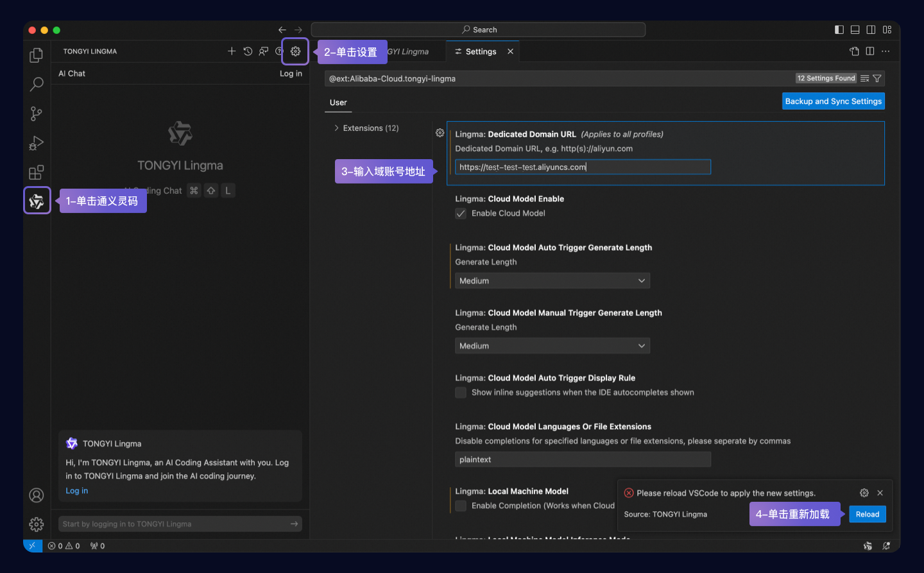Focus the settings search box
The image size is (924, 573).
pos(558,78)
